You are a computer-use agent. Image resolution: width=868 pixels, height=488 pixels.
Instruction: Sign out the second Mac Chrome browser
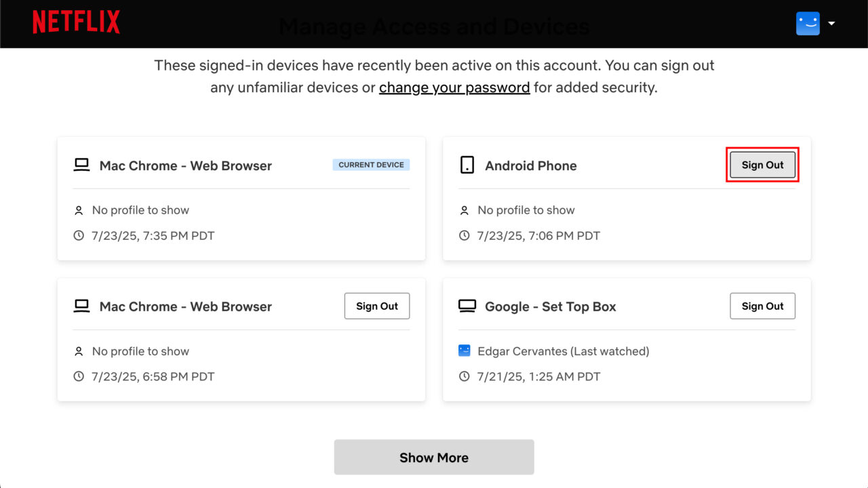pyautogui.click(x=377, y=306)
